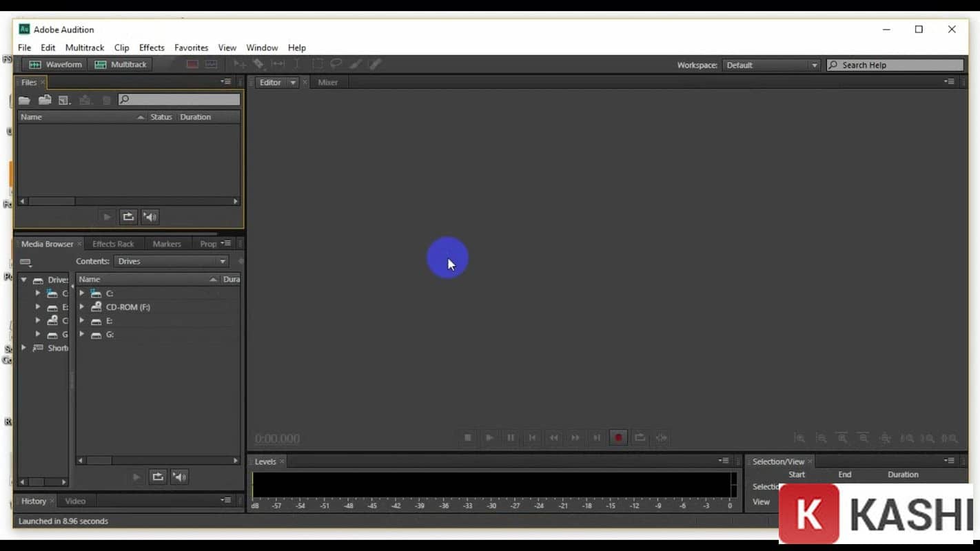Click the Files panel search field
Image resolution: width=980 pixels, height=551 pixels.
[x=179, y=100]
